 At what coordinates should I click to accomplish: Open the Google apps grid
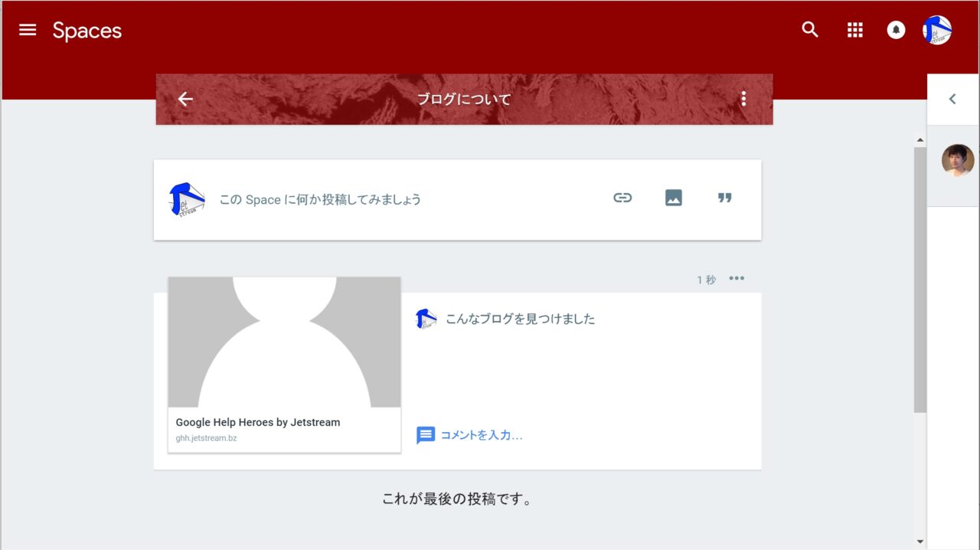click(854, 30)
